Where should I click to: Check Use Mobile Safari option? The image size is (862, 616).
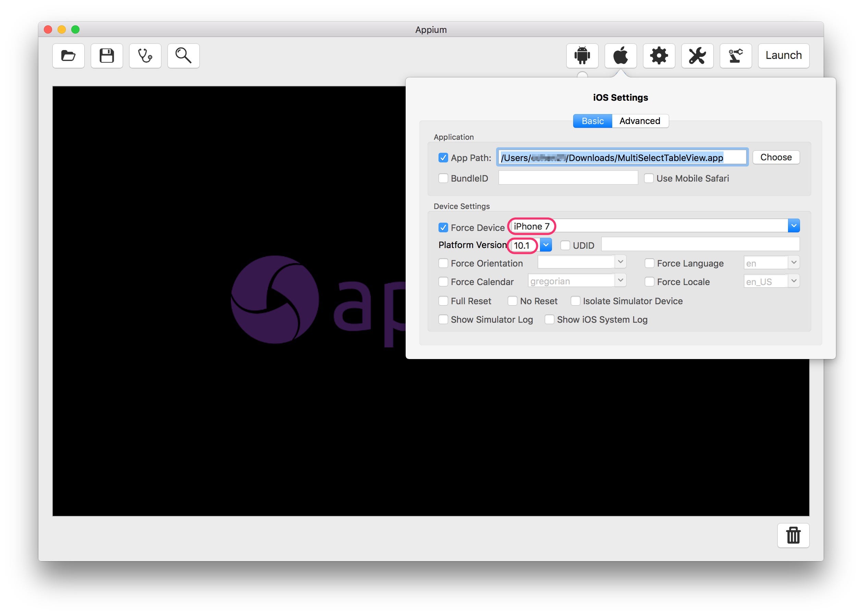pos(649,178)
